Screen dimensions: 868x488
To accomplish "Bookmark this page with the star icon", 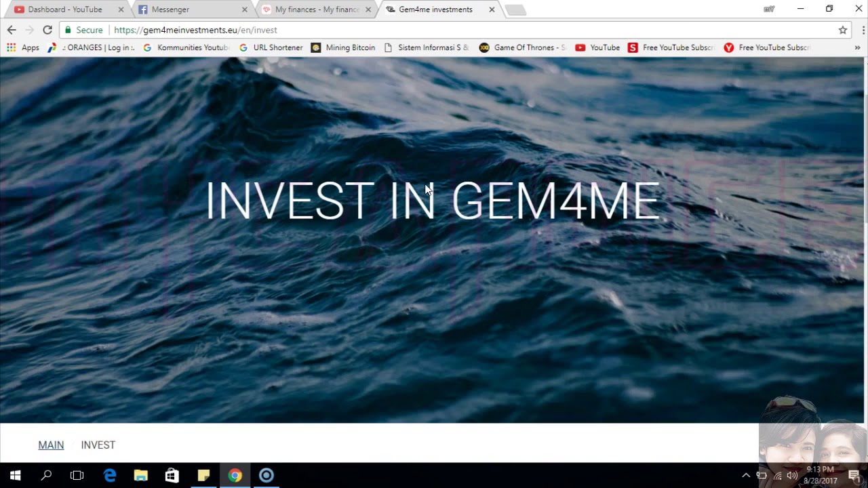I will tap(843, 30).
